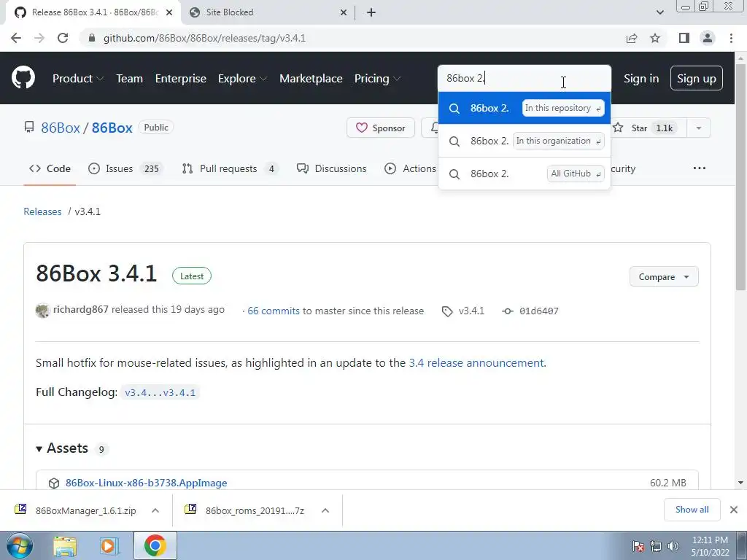Viewport: 747px width, 560px height.
Task: Click the repository book icon
Action: pyautogui.click(x=29, y=127)
